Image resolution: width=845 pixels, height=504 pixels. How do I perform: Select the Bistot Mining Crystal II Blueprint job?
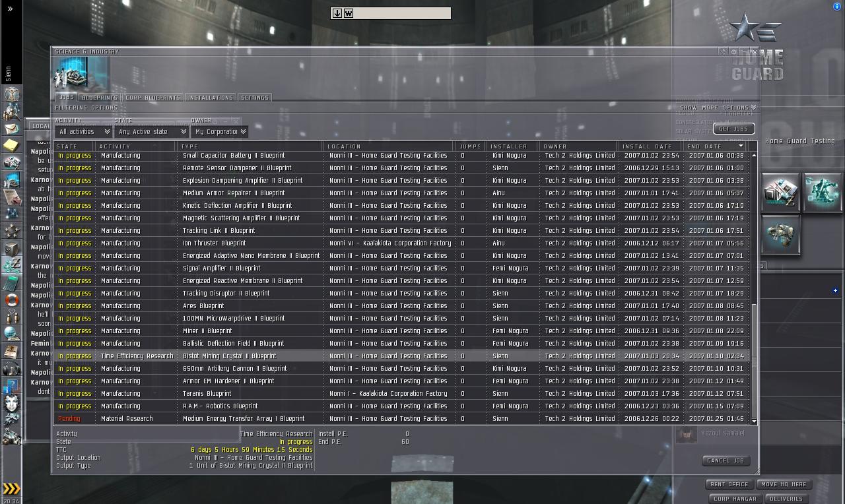coord(402,356)
